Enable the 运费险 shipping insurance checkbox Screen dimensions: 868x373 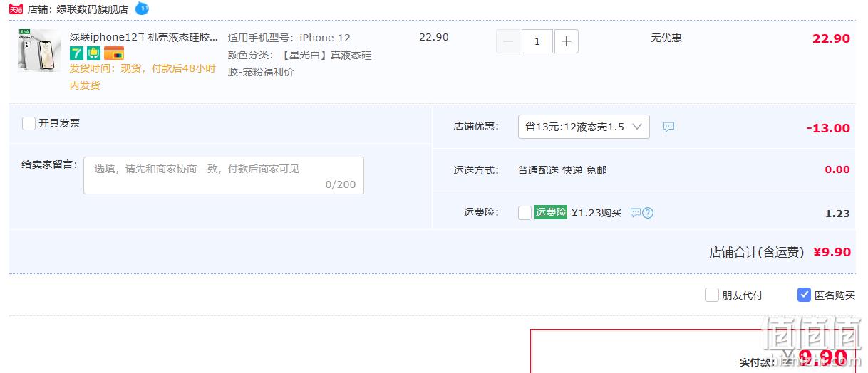tap(525, 213)
